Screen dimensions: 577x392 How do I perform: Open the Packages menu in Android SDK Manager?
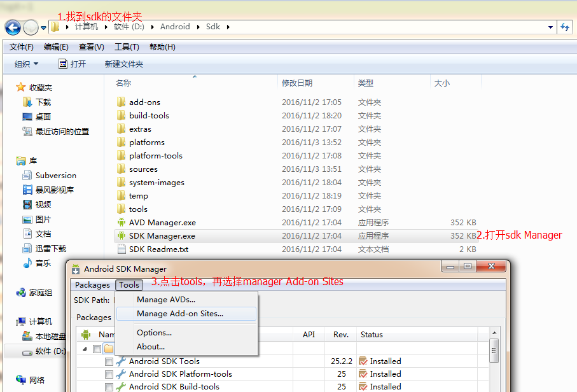pos(92,285)
